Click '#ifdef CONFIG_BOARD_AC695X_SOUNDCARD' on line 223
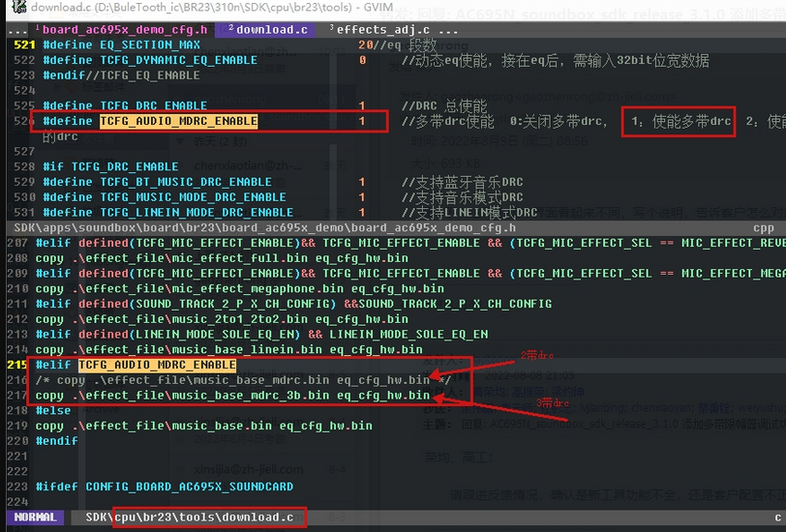 click(165, 487)
